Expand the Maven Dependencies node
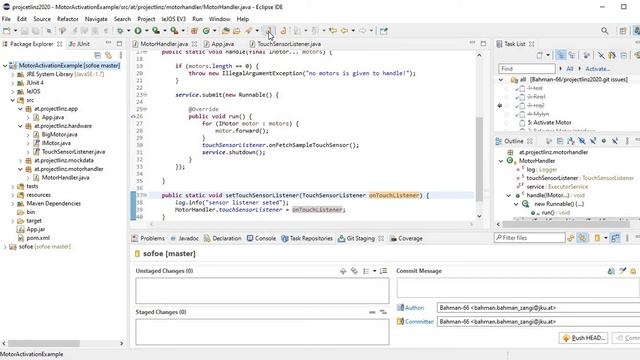Screen dimensions: 640x360 [x=13, y=203]
